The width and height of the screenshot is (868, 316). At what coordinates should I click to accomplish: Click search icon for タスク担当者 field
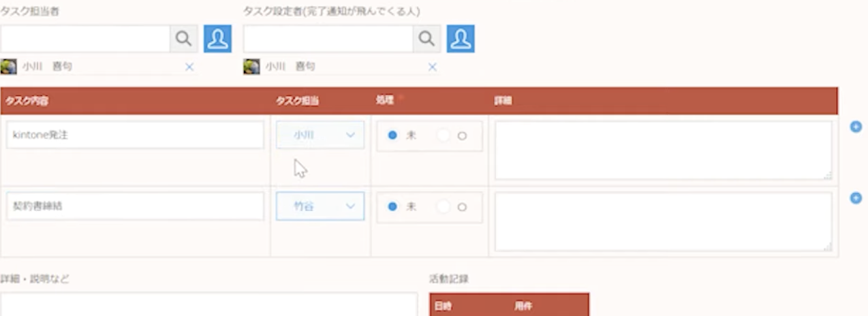[x=183, y=39]
